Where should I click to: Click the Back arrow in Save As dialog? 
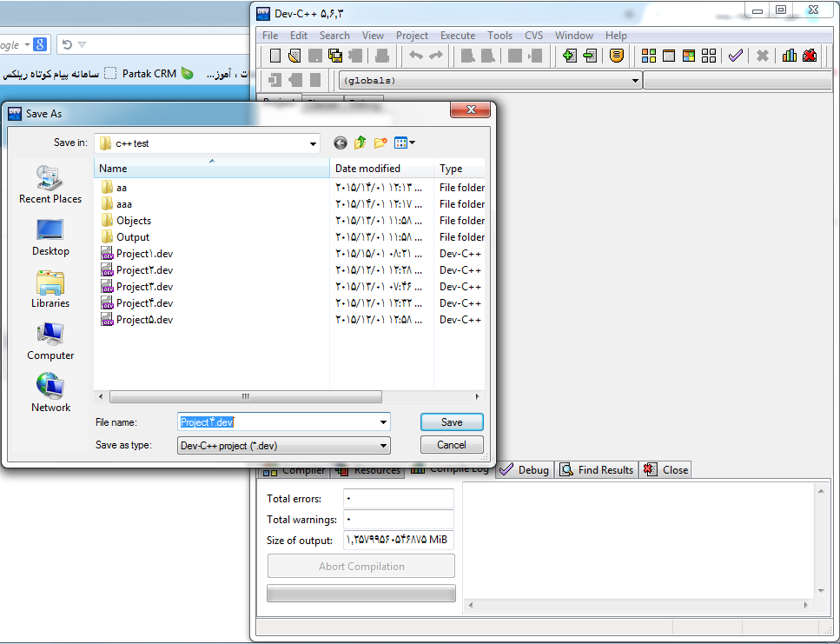[x=341, y=143]
